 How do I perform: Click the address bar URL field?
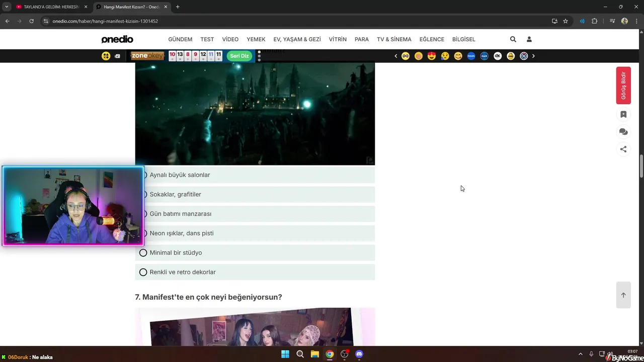point(297,21)
